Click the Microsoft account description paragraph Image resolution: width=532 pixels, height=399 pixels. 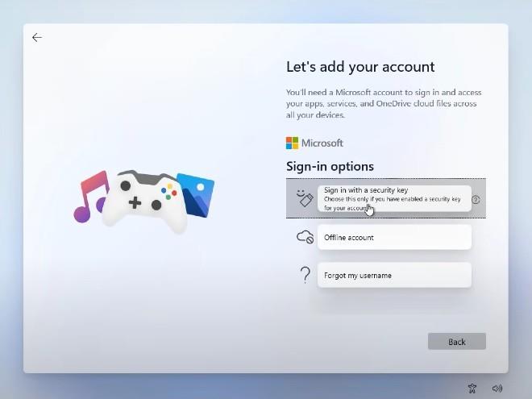tap(383, 104)
